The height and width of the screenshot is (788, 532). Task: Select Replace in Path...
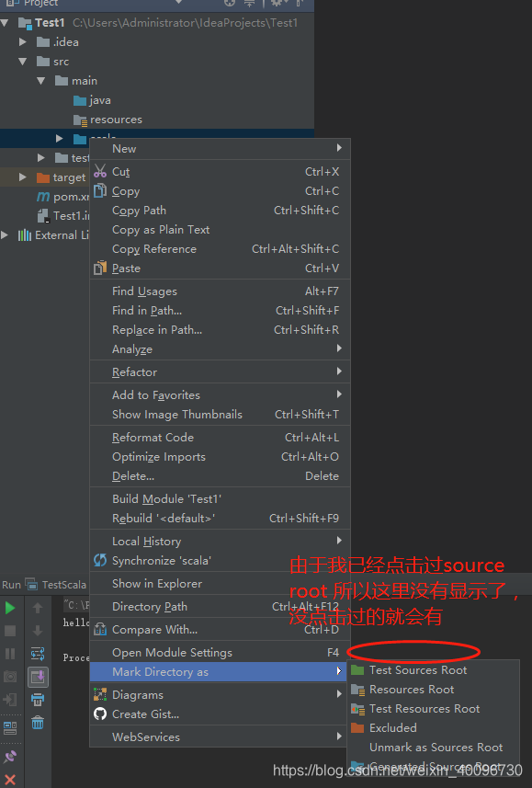click(x=220, y=330)
